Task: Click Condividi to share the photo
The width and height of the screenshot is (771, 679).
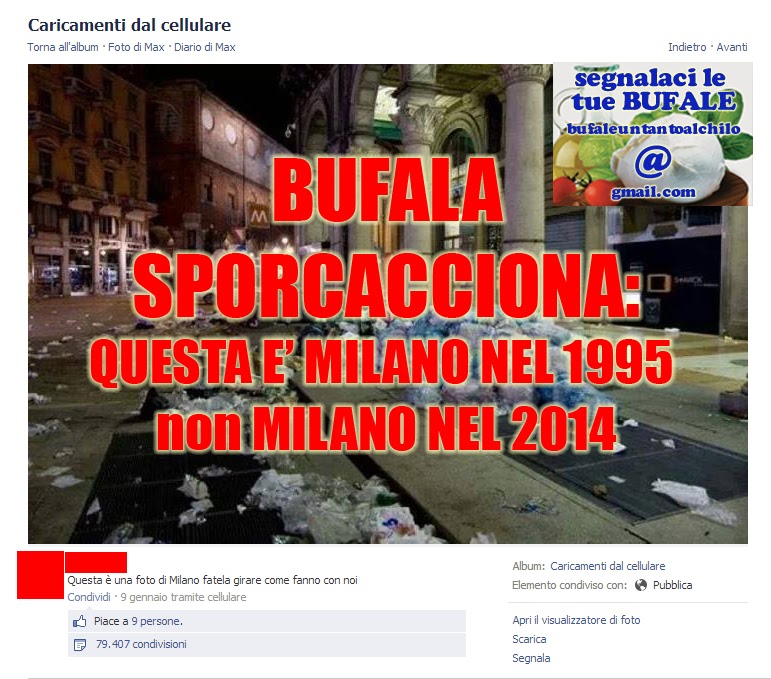Action: [89, 597]
